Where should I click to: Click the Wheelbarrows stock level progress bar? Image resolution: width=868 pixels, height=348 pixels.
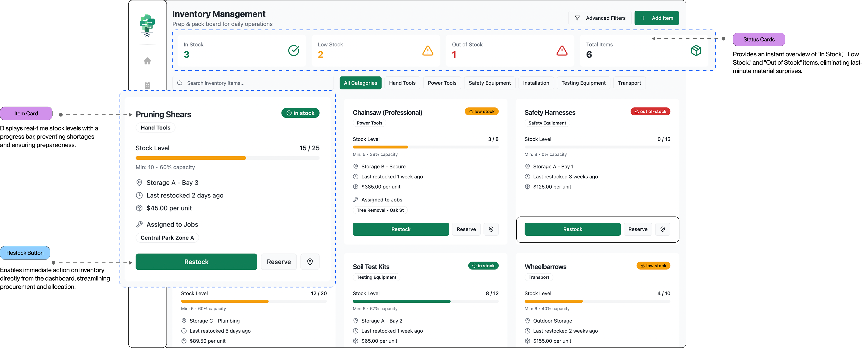(597, 301)
